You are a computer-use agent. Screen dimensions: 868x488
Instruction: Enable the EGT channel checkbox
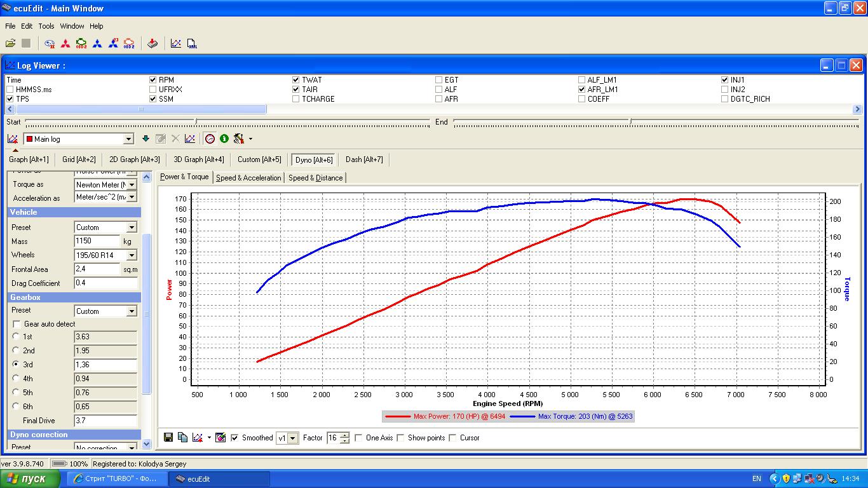[x=439, y=80]
